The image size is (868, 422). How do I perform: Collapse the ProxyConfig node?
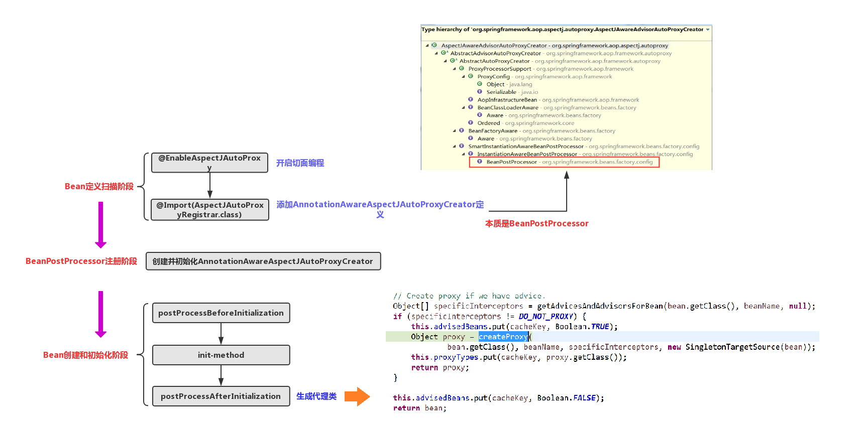pyautogui.click(x=464, y=77)
